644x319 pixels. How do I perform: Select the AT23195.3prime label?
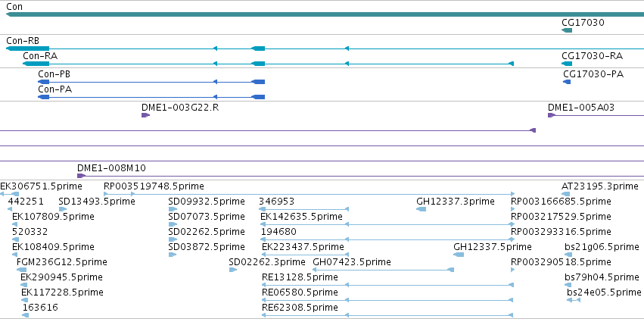599,186
